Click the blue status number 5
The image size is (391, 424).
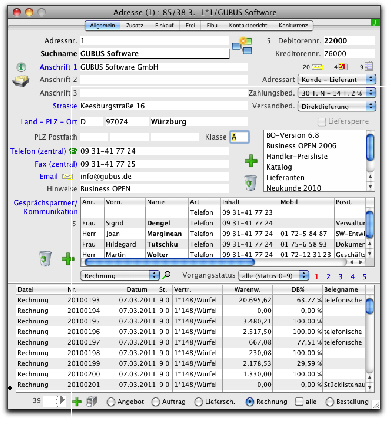(x=365, y=276)
